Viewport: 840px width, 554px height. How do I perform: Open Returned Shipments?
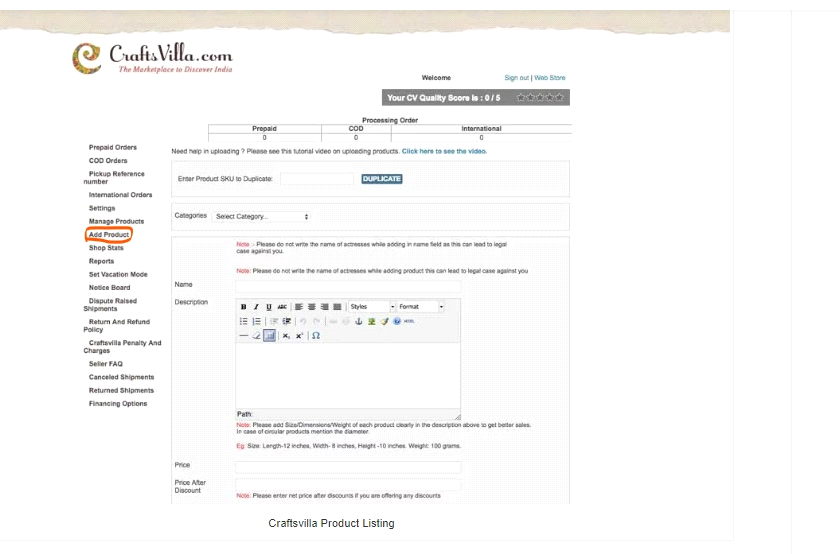pos(121,391)
